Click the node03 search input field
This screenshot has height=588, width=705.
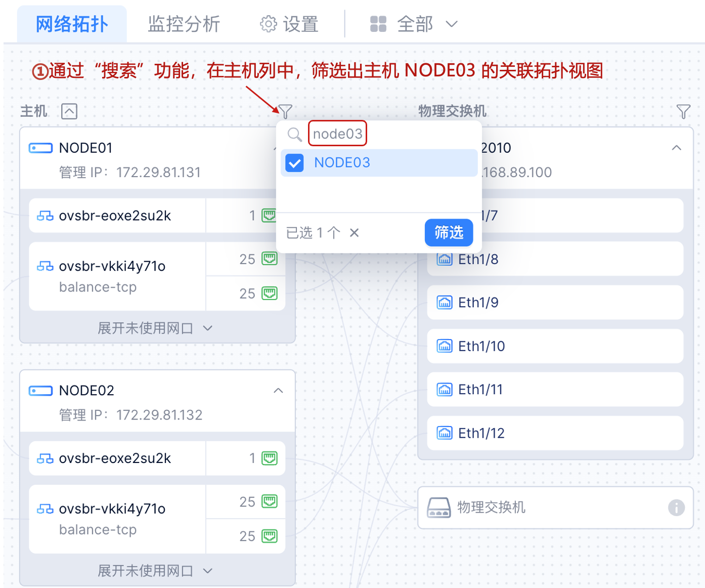(x=337, y=134)
